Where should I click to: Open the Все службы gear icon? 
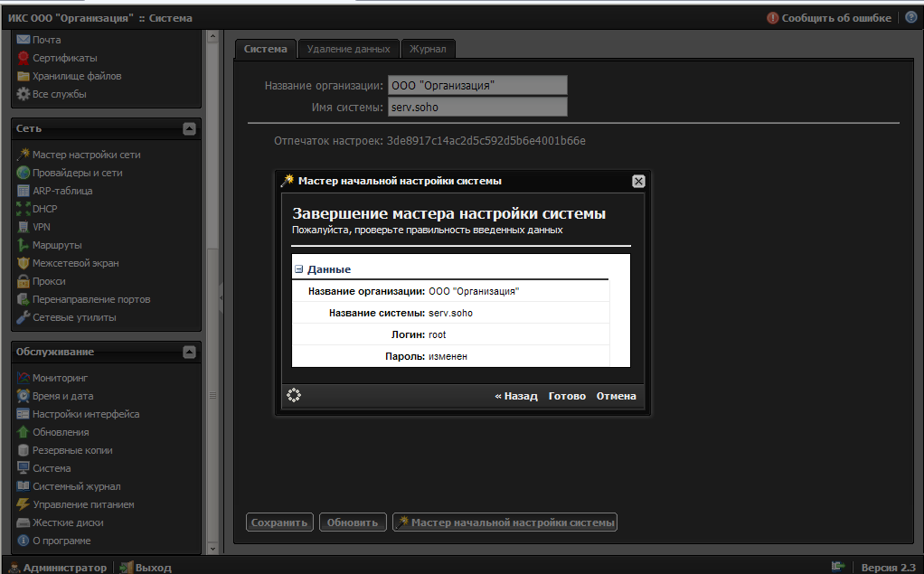[23, 94]
